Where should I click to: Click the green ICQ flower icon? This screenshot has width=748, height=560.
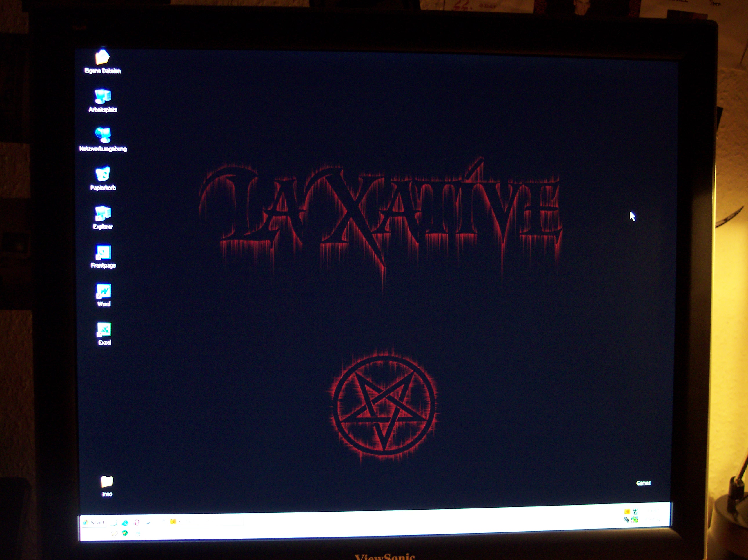click(125, 533)
